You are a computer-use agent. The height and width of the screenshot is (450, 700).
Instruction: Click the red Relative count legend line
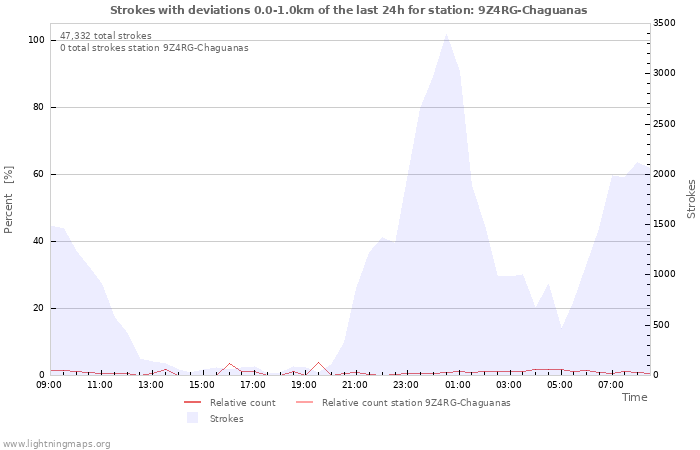tap(193, 402)
